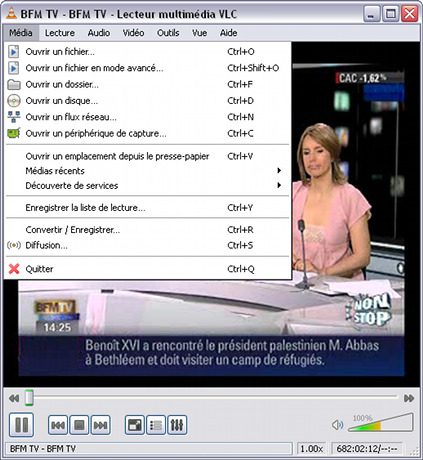Go to the previous media track
The width and height of the screenshot is (423, 460).
click(x=58, y=425)
